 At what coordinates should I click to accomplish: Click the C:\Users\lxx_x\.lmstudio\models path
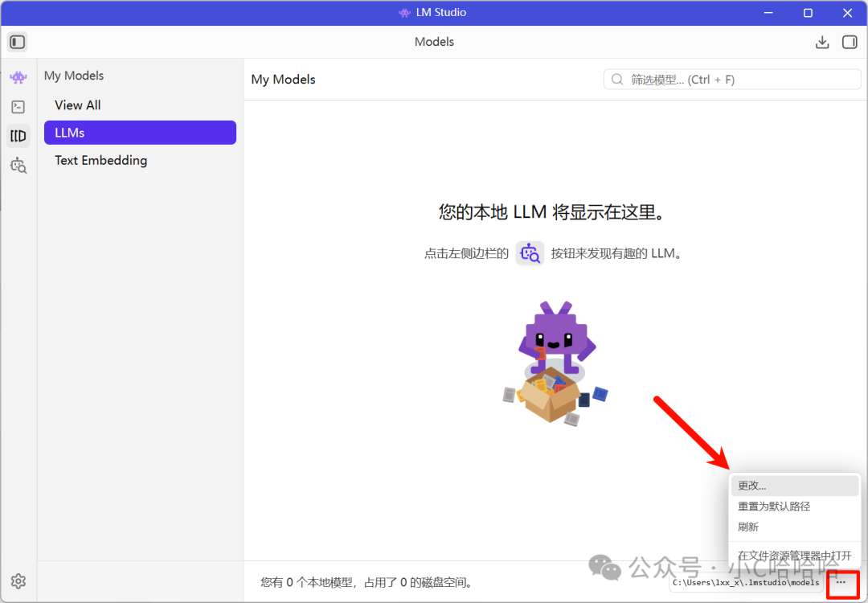(x=746, y=583)
